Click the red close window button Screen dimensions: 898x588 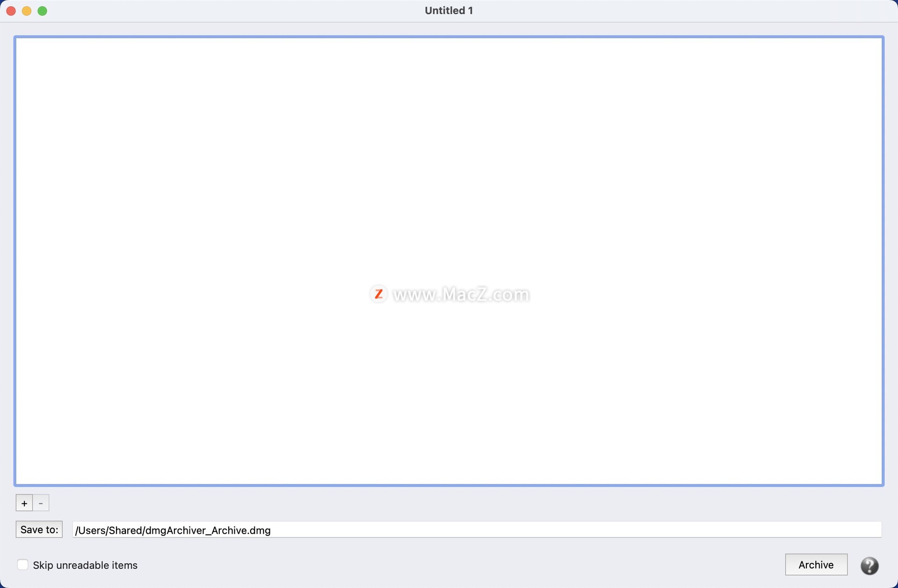click(11, 11)
